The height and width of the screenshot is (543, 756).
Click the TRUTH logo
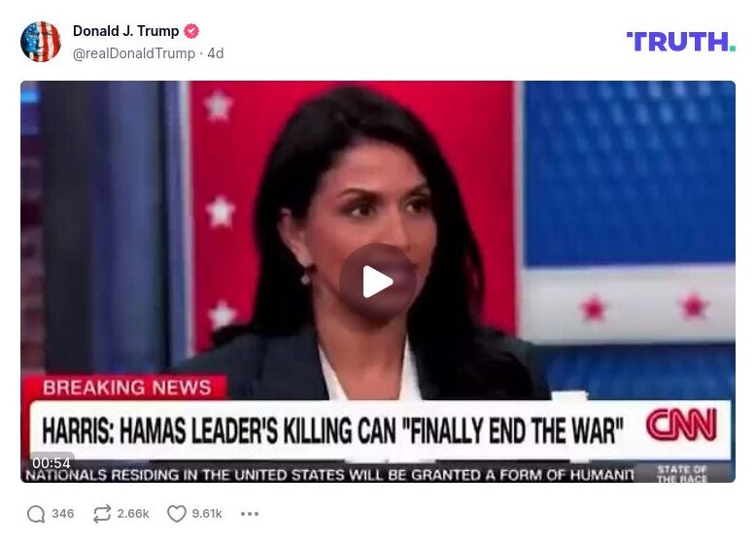[x=681, y=42]
